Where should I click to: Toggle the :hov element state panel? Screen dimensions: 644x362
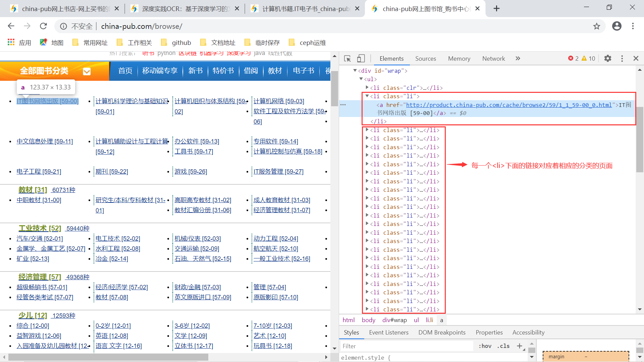[x=485, y=346]
